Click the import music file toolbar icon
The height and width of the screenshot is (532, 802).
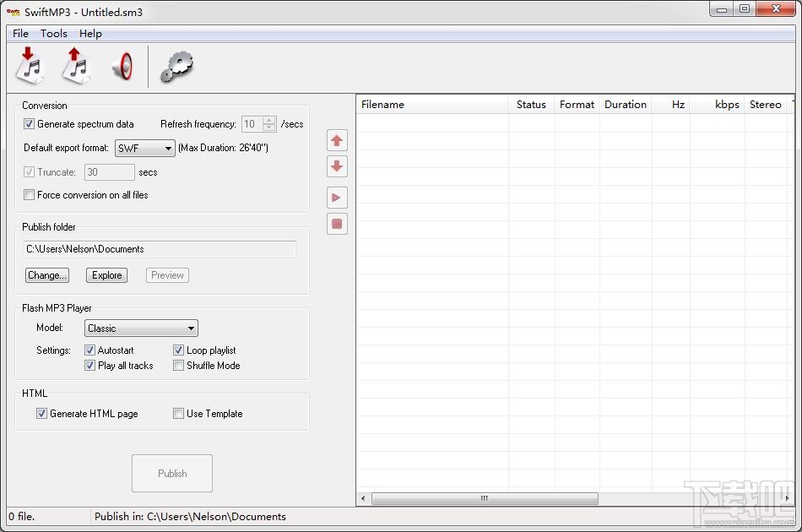30,66
